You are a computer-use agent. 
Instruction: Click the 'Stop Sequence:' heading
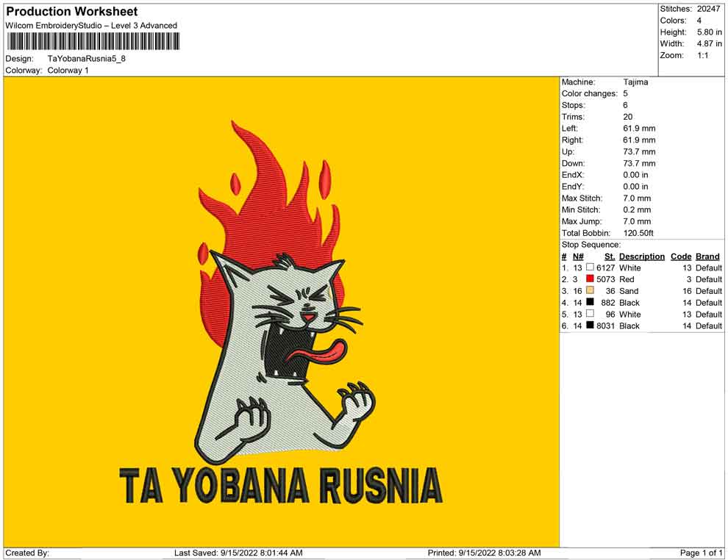coord(590,245)
